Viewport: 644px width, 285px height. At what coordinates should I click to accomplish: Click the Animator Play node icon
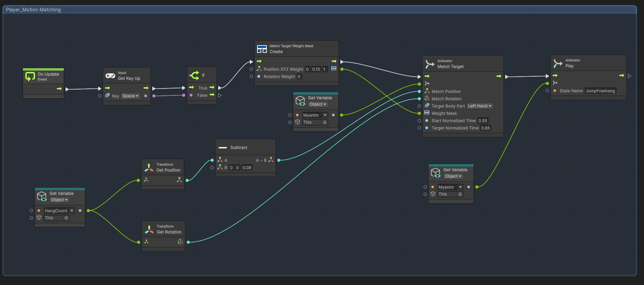pyautogui.click(x=558, y=63)
